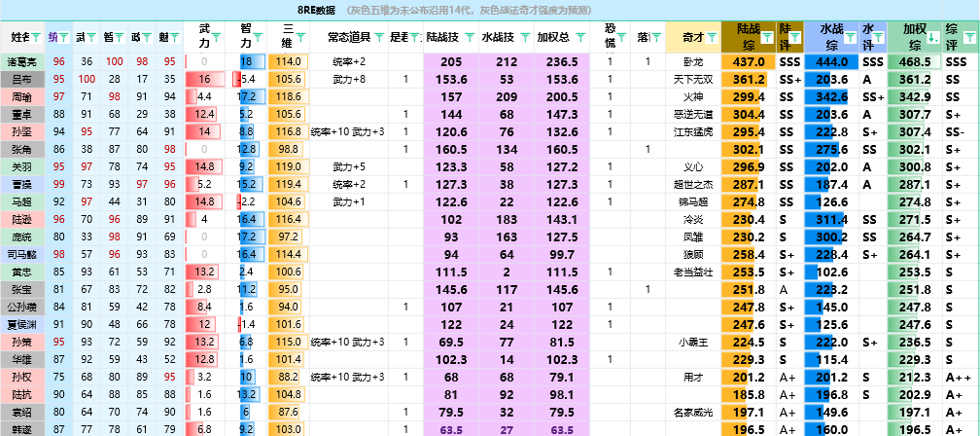The width and height of the screenshot is (980, 436).
Task: Select the item cell 武力+1
Action: click(349, 202)
